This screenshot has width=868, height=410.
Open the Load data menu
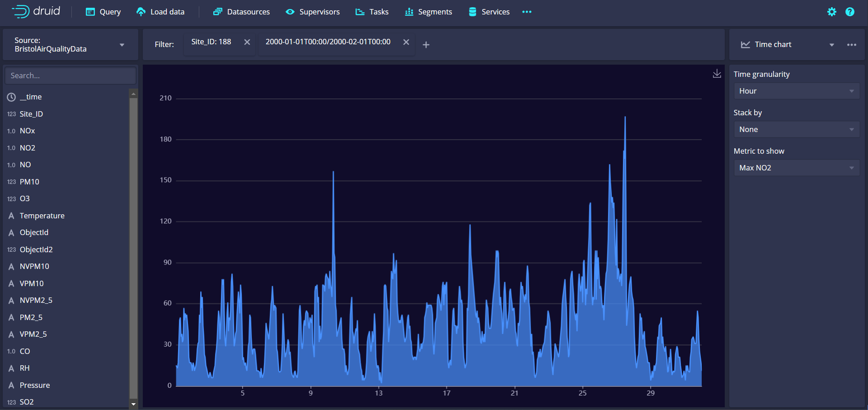click(x=160, y=12)
